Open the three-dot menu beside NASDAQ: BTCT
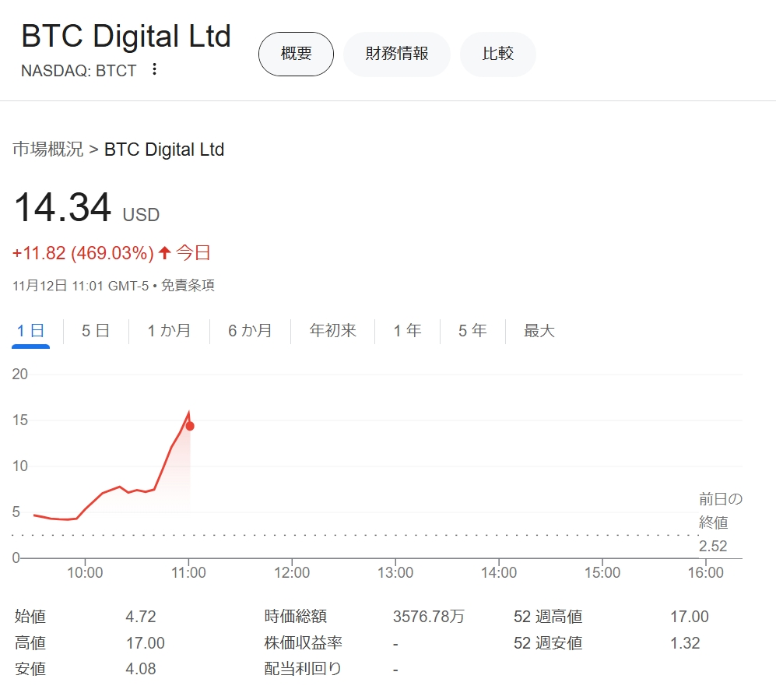 (x=154, y=69)
